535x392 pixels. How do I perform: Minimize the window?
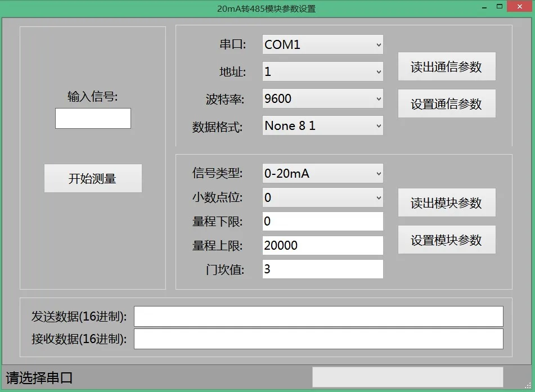point(484,7)
